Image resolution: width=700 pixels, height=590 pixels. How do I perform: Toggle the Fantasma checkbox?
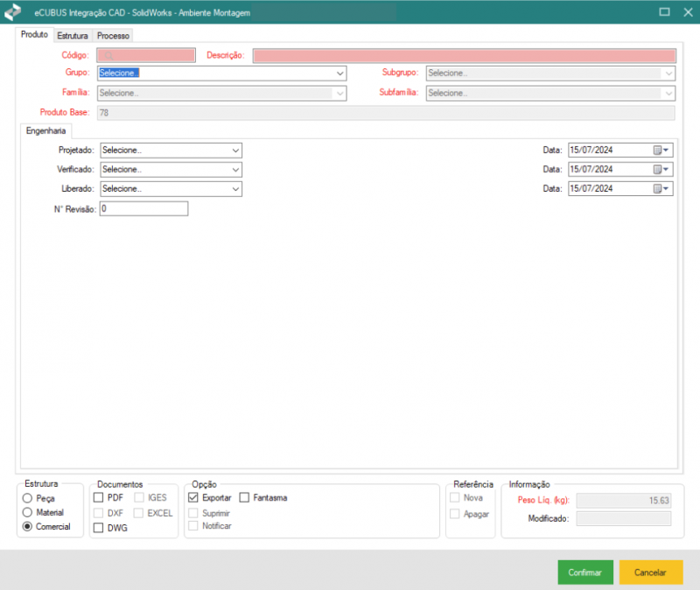point(245,498)
